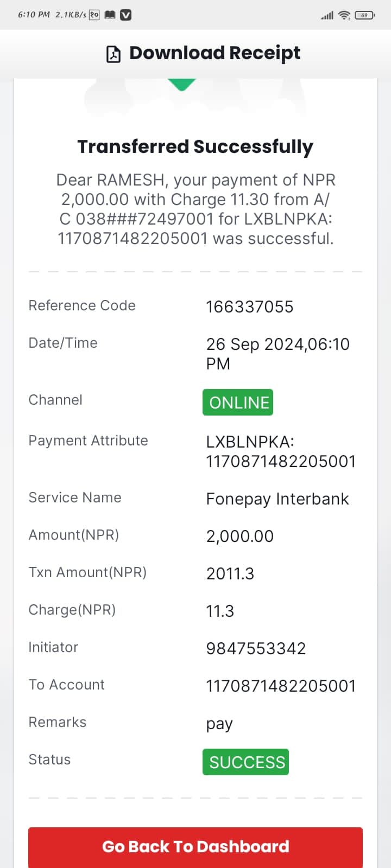391x868 pixels.
Task: Tap the V app notification icon
Action: 125,15
